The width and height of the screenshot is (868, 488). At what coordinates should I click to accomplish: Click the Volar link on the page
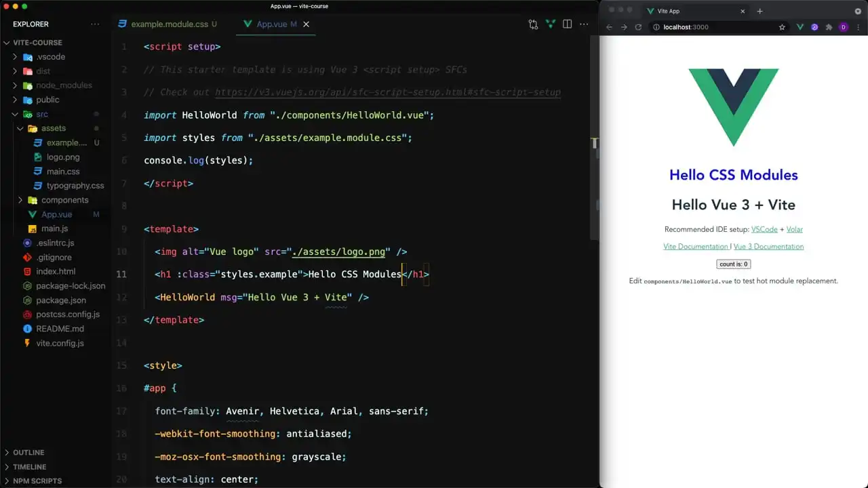[x=795, y=229]
